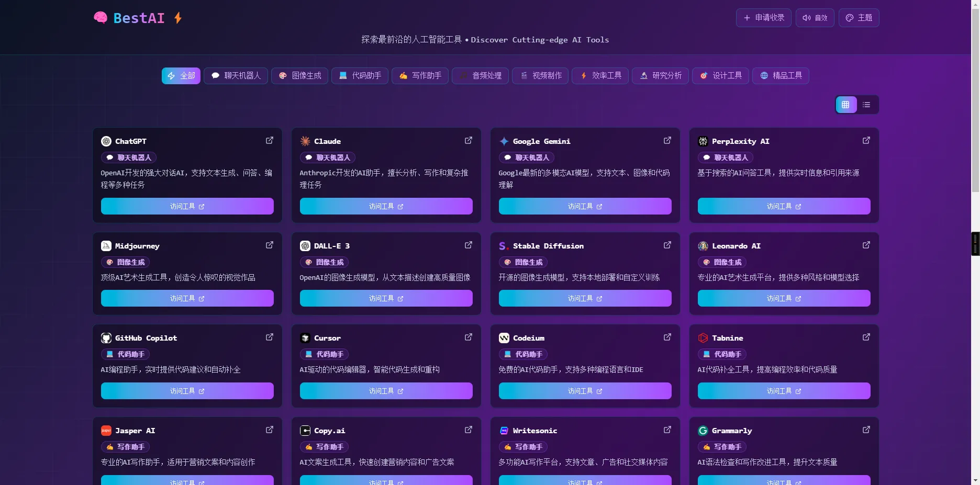Viewport: 980px width, 485px height.
Task: Filter by 视频制作 category
Action: click(x=540, y=76)
